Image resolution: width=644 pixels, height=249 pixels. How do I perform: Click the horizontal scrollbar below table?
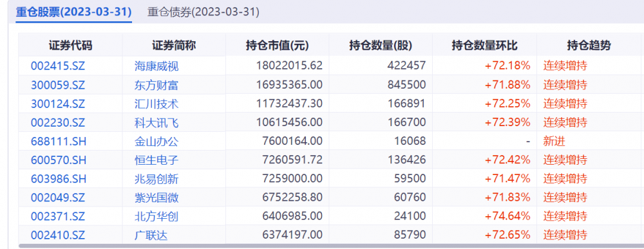point(331,246)
